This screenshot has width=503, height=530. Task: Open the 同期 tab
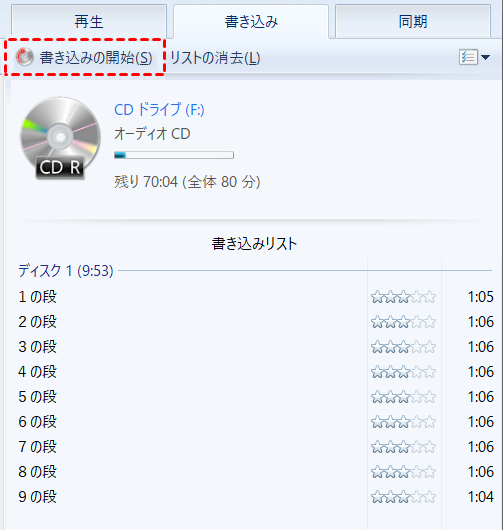(x=413, y=22)
